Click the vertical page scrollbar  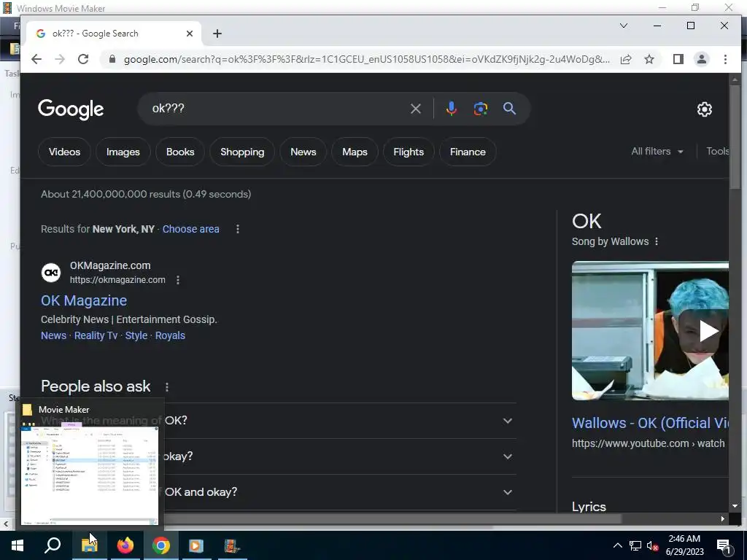735,137
